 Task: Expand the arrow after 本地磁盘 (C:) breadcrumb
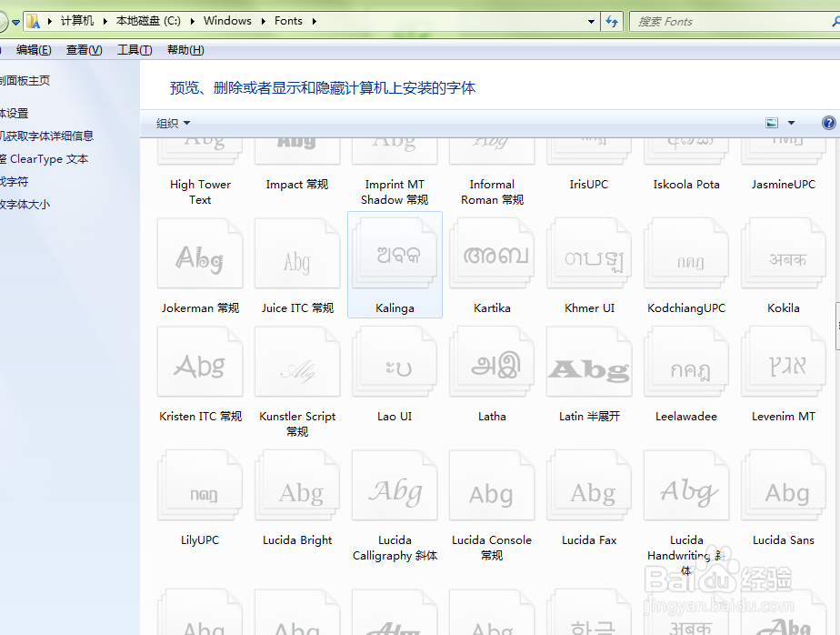(192, 21)
